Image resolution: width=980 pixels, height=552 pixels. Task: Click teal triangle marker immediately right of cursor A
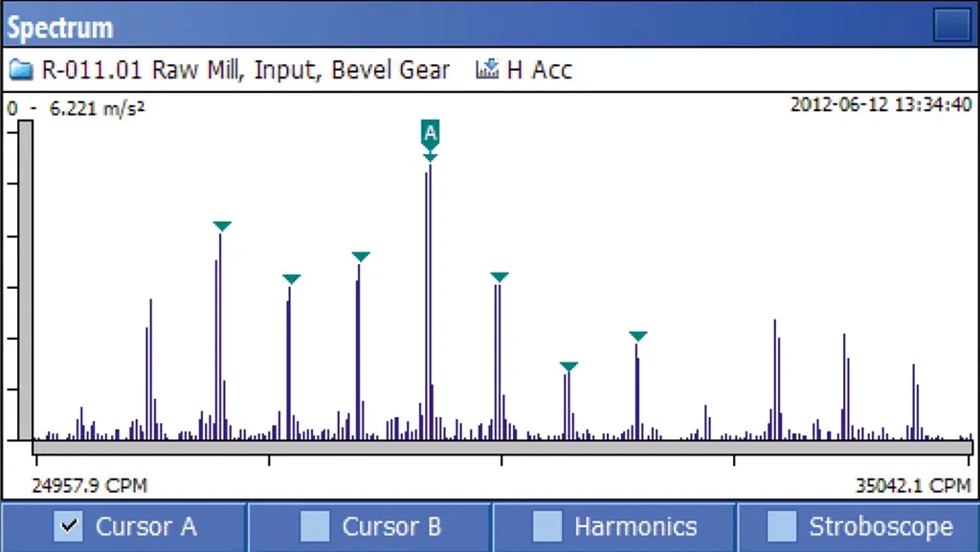[500, 277]
